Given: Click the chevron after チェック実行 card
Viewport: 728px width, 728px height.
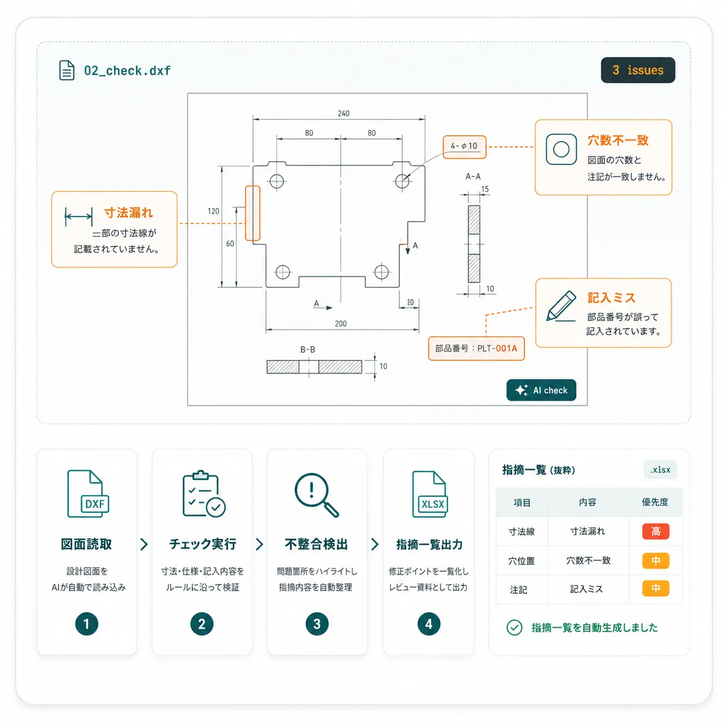Looking at the screenshot, I should pyautogui.click(x=260, y=544).
